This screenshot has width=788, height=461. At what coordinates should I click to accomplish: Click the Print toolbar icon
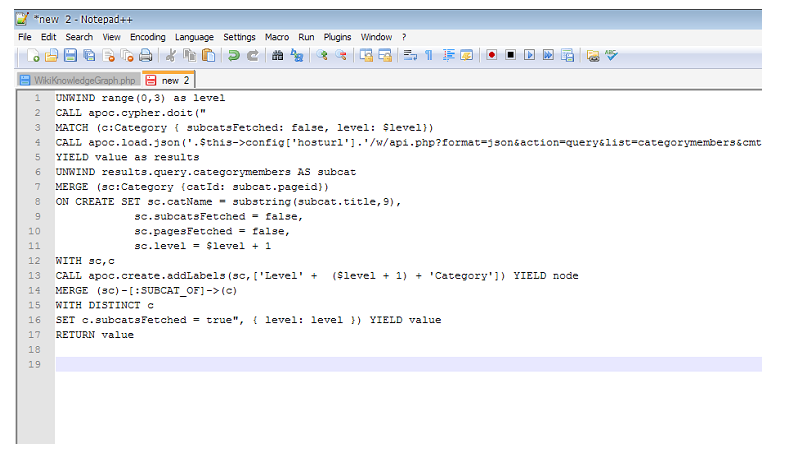(x=146, y=56)
